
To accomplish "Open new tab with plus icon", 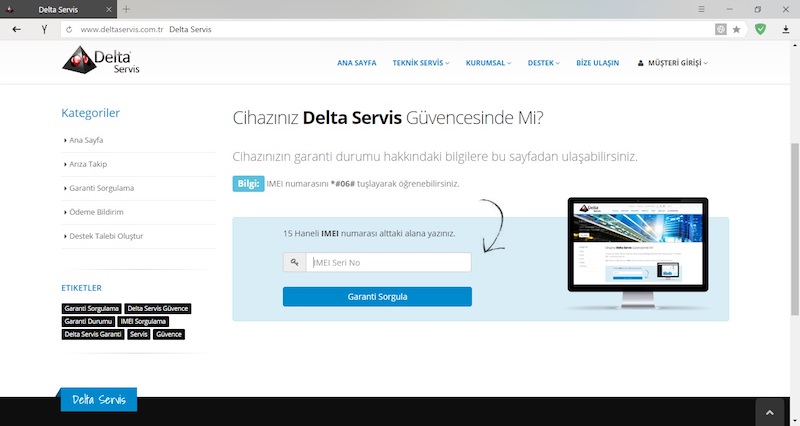I will [126, 9].
